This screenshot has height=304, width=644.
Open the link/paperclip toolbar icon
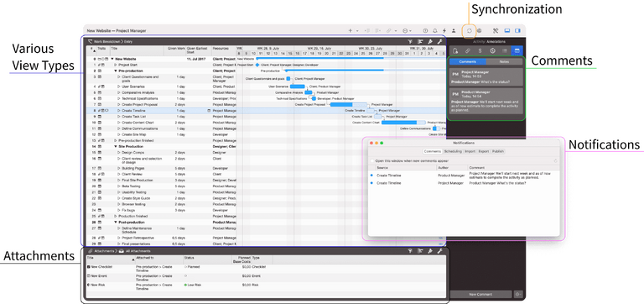pyautogui.click(x=388, y=31)
